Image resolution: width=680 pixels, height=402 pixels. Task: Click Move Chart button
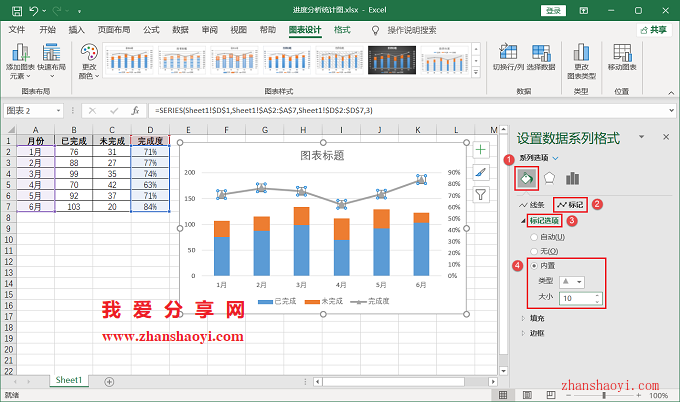622,57
